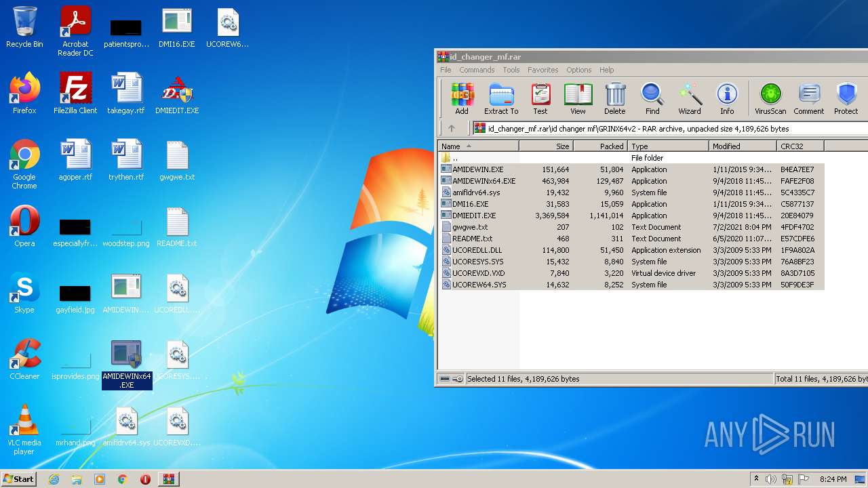Select gwgwe.txt row in archive
This screenshot has width=868, height=488.
tap(631, 227)
